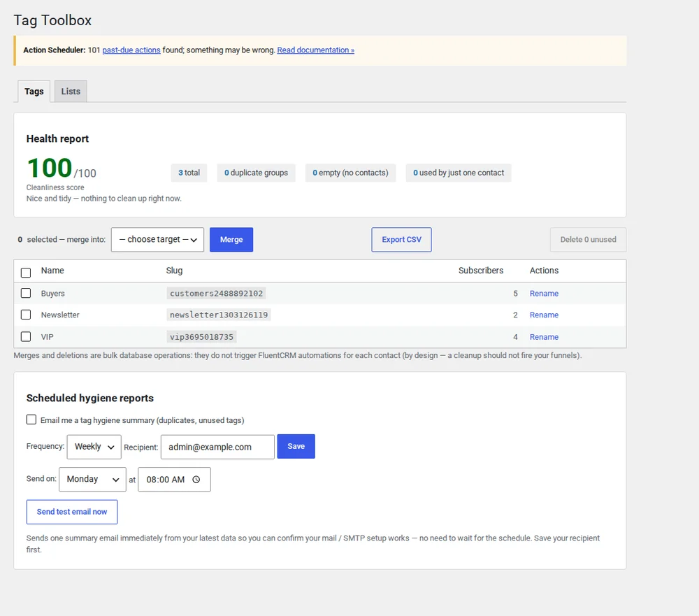699x616 pixels.
Task: Click the Subscribers column header
Action: (x=481, y=271)
